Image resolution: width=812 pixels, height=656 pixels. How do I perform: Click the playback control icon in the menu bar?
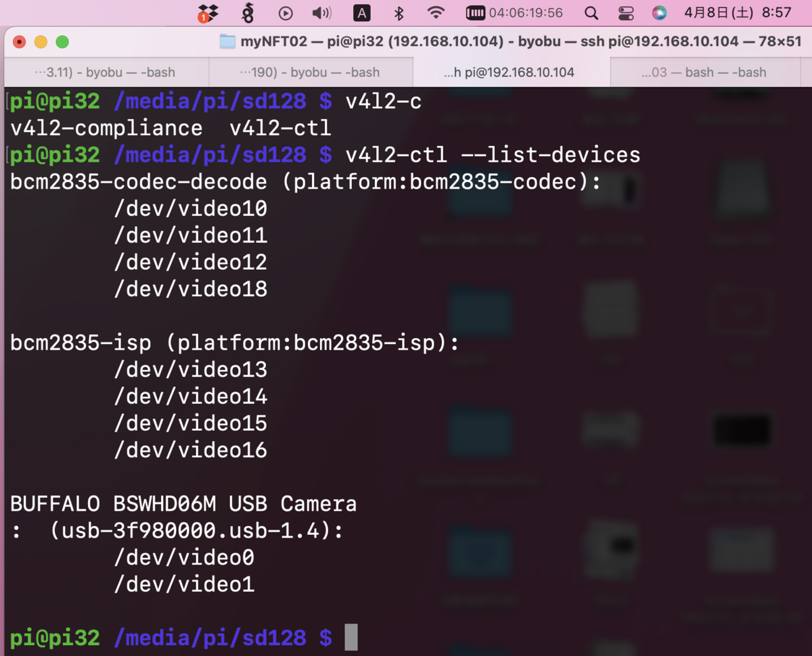point(286,13)
